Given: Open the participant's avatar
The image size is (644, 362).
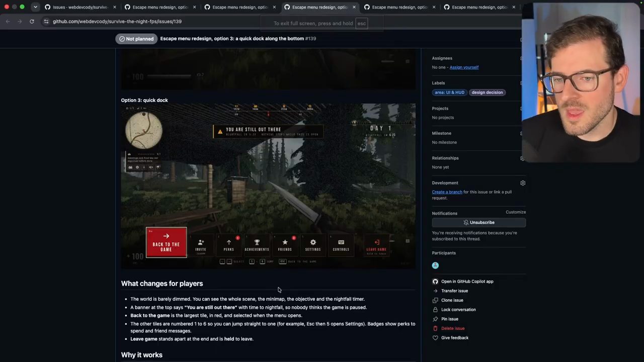Looking at the screenshot, I should (435, 265).
